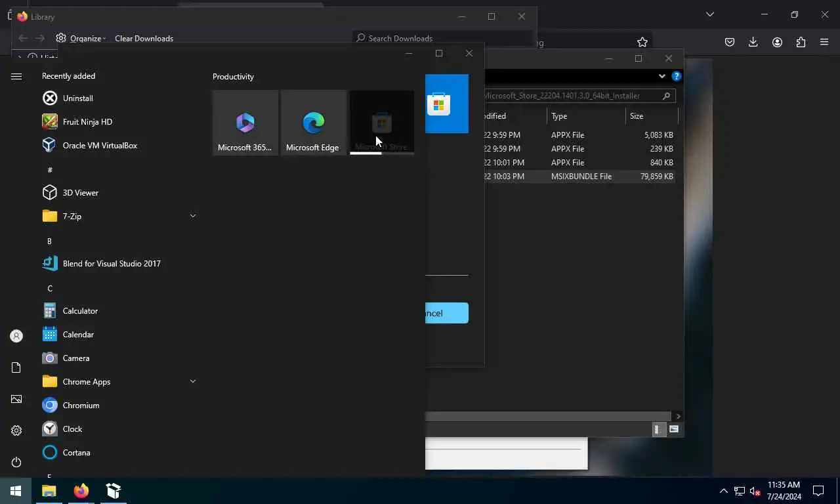Click Clear Downloads in Library
Viewport: 840px width, 504px height.
[x=144, y=38]
